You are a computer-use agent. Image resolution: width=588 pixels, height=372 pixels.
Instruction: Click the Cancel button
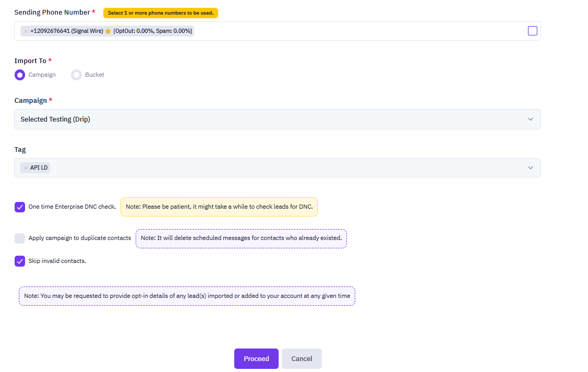tap(302, 358)
